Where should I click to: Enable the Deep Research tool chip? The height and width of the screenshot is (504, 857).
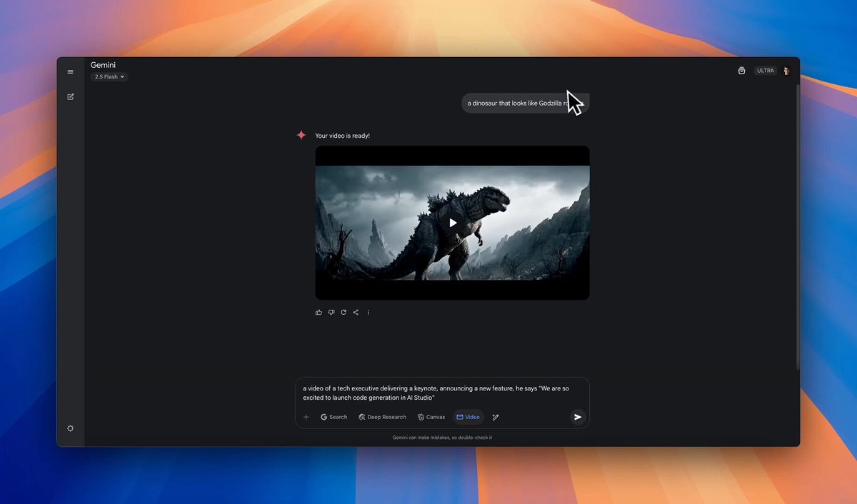click(x=382, y=417)
